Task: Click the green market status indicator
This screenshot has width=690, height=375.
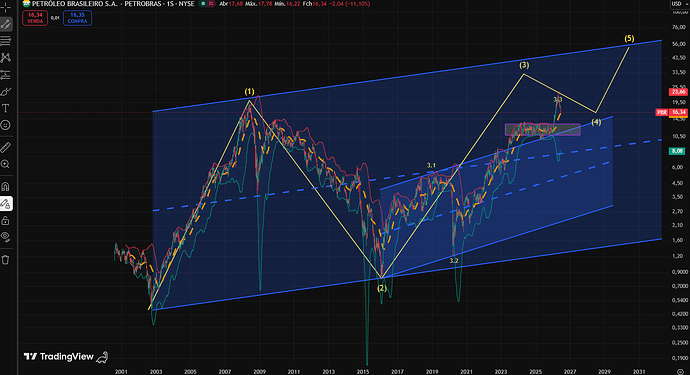Action: (x=203, y=4)
